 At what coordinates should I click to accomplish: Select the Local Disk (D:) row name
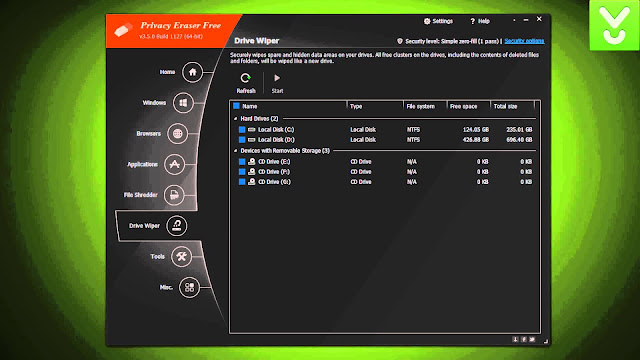pos(276,140)
